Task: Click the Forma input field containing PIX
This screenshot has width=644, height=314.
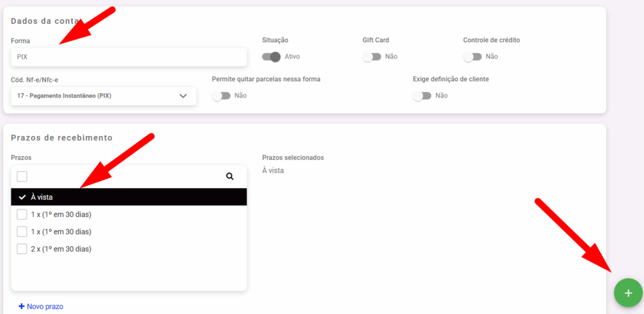Action: pos(128,57)
